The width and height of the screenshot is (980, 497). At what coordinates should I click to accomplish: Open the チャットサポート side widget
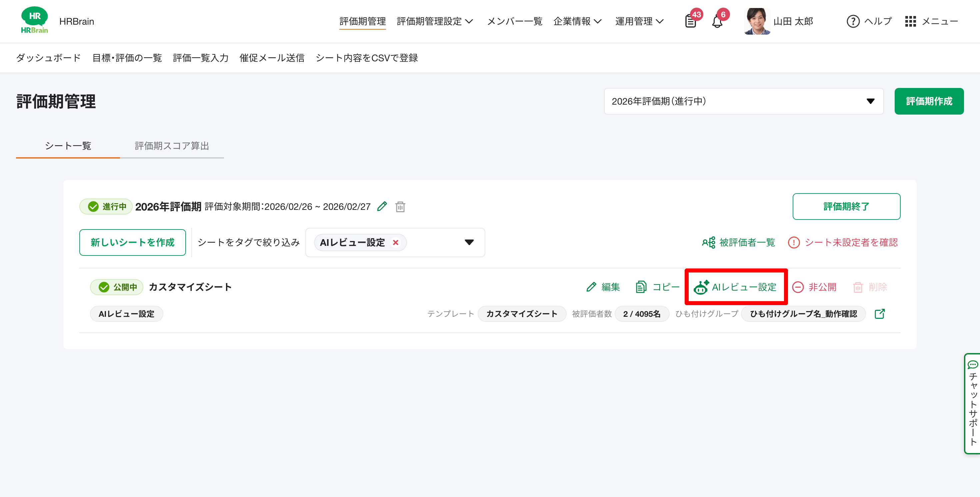(x=972, y=403)
